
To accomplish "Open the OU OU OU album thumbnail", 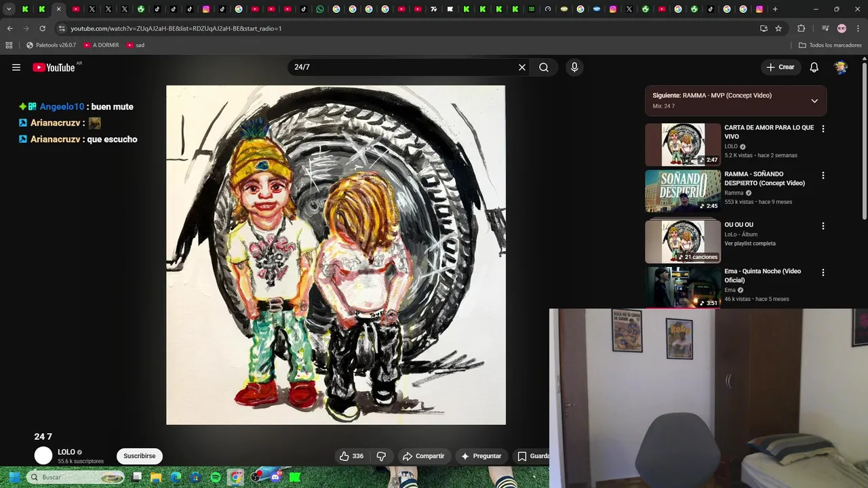I will (683, 241).
